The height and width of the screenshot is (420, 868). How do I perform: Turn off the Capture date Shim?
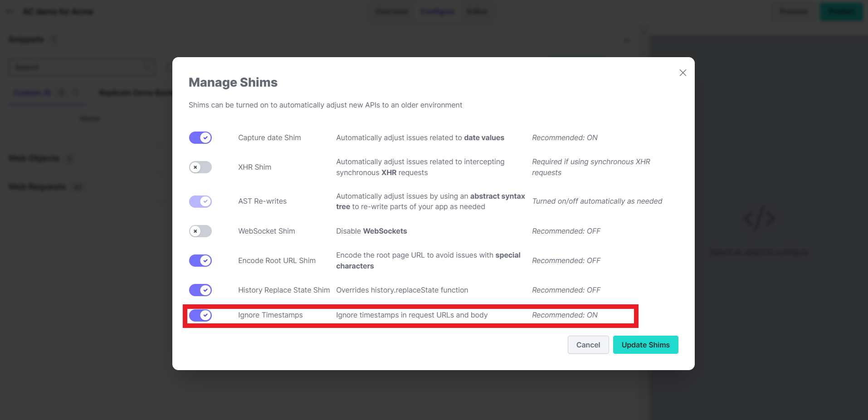[x=200, y=137]
